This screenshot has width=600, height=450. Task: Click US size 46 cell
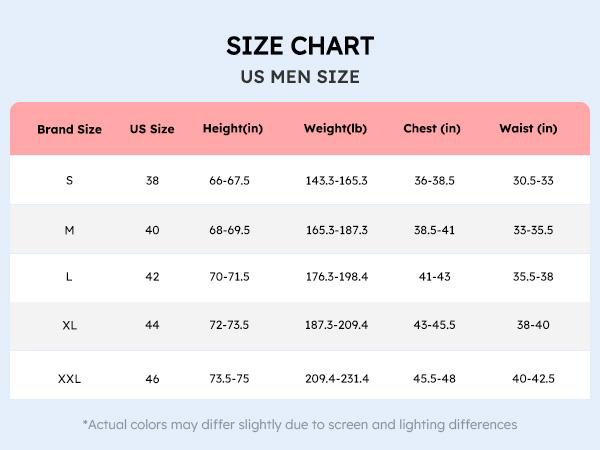point(152,379)
